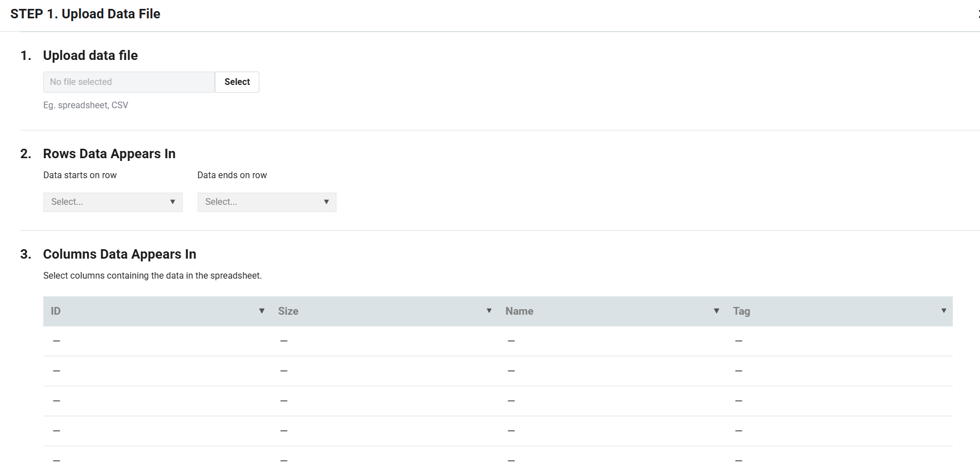The width and height of the screenshot is (980, 469).
Task: Click the first row cell under ID
Action: (57, 341)
